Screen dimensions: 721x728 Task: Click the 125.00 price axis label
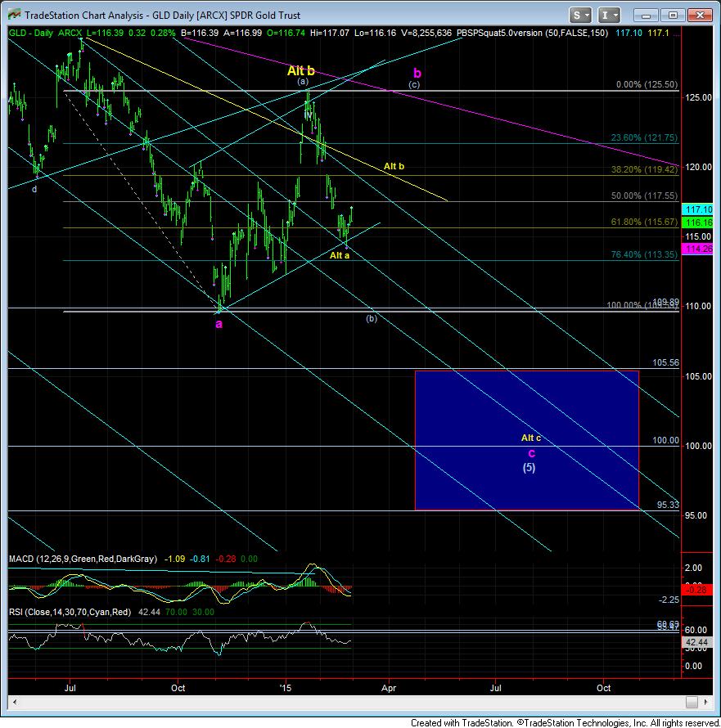coord(698,97)
